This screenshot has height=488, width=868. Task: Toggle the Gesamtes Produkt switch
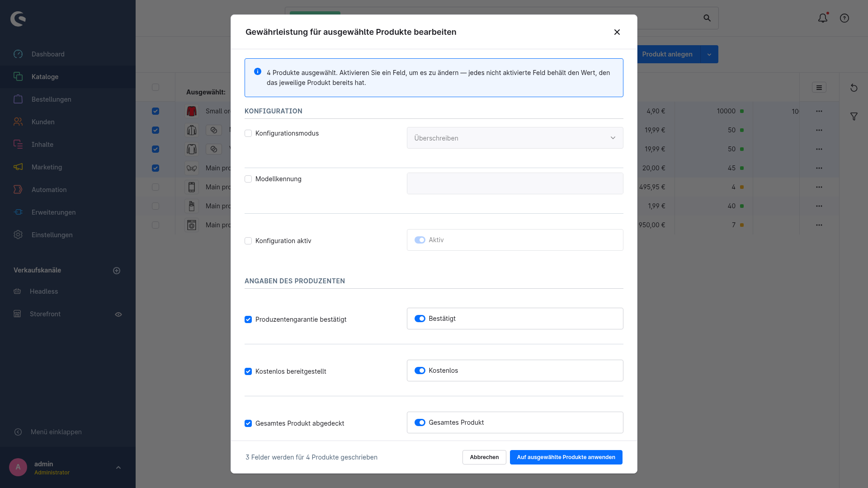[420, 422]
